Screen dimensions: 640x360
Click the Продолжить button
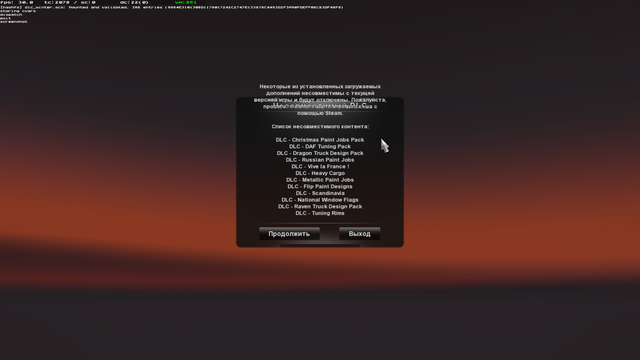pos(289,234)
